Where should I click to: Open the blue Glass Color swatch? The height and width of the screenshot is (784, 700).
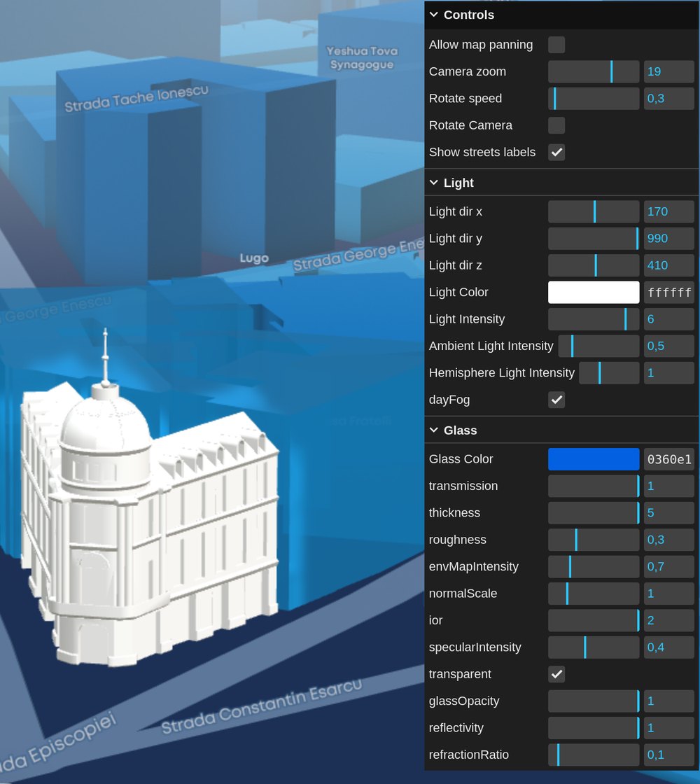[x=594, y=459]
